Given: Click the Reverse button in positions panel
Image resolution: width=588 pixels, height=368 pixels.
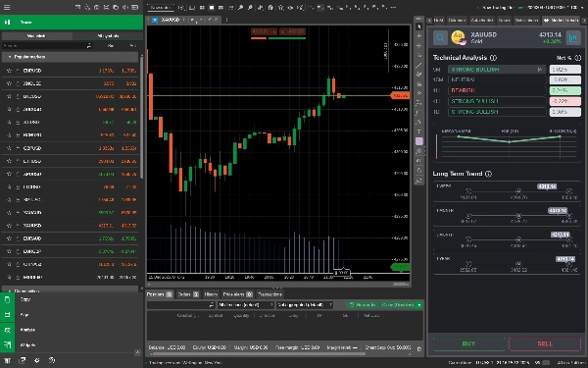Looking at the screenshot, I should tap(363, 305).
